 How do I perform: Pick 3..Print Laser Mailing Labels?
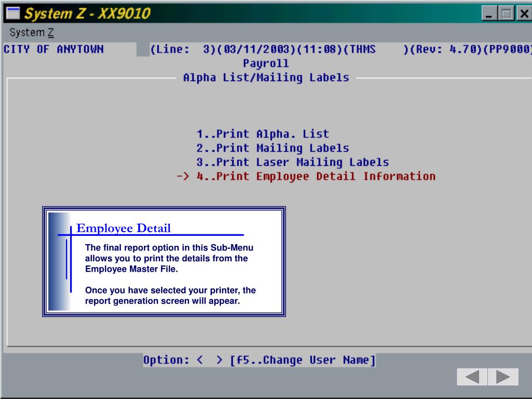click(x=292, y=162)
